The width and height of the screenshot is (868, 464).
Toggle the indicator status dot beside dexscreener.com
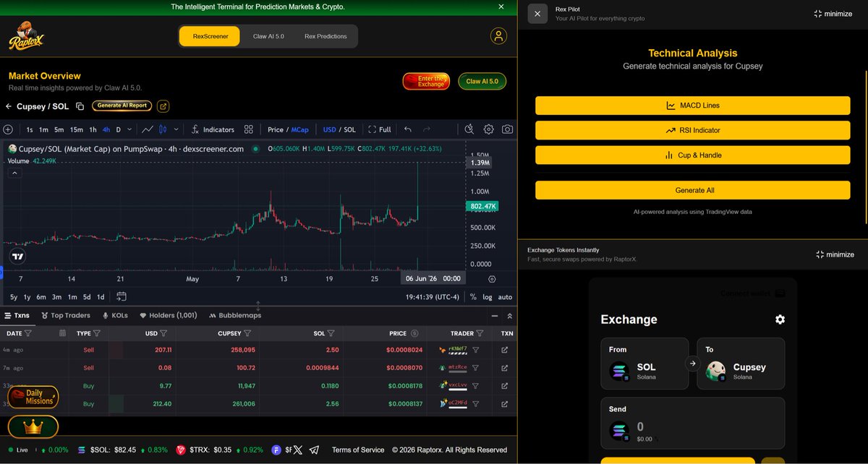coord(255,149)
